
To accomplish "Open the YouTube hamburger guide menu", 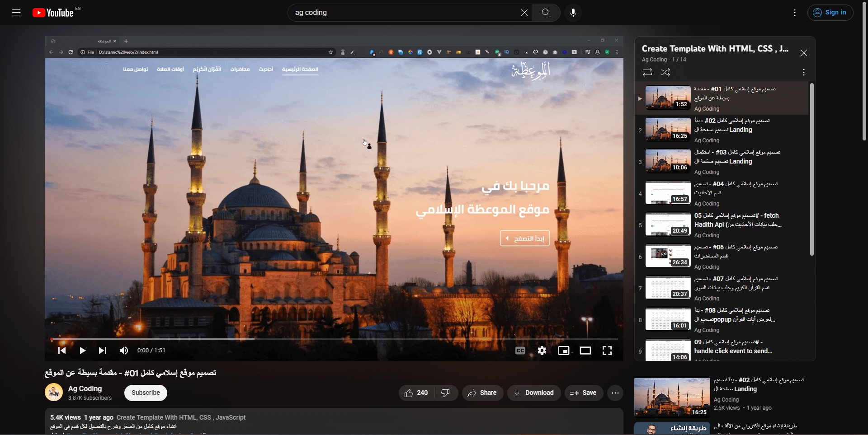I will pos(16,13).
